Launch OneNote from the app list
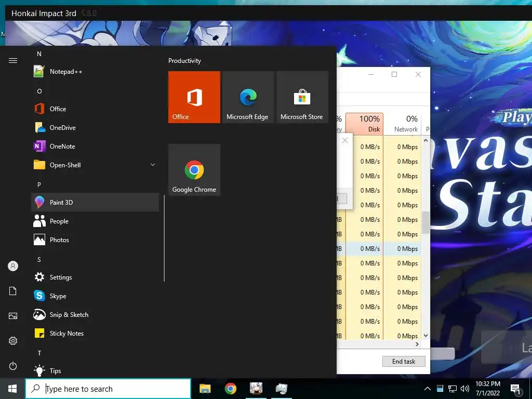532x399 pixels. click(x=95, y=146)
